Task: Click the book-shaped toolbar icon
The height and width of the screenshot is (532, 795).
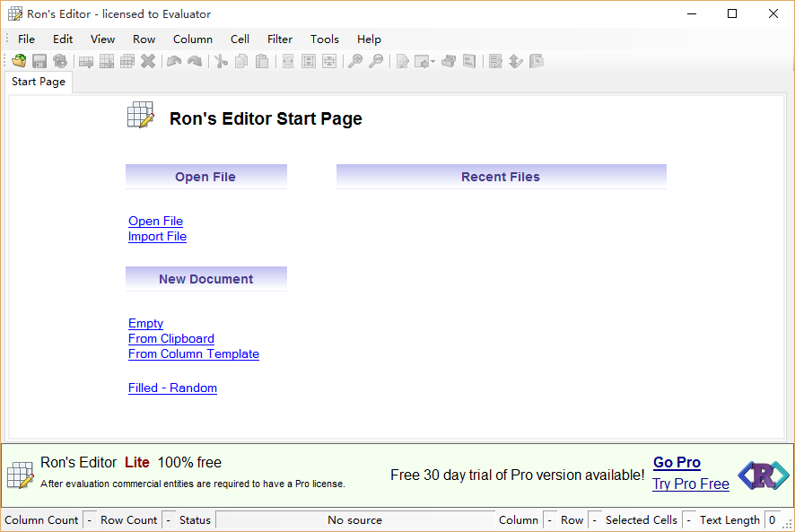Action: click(x=469, y=61)
